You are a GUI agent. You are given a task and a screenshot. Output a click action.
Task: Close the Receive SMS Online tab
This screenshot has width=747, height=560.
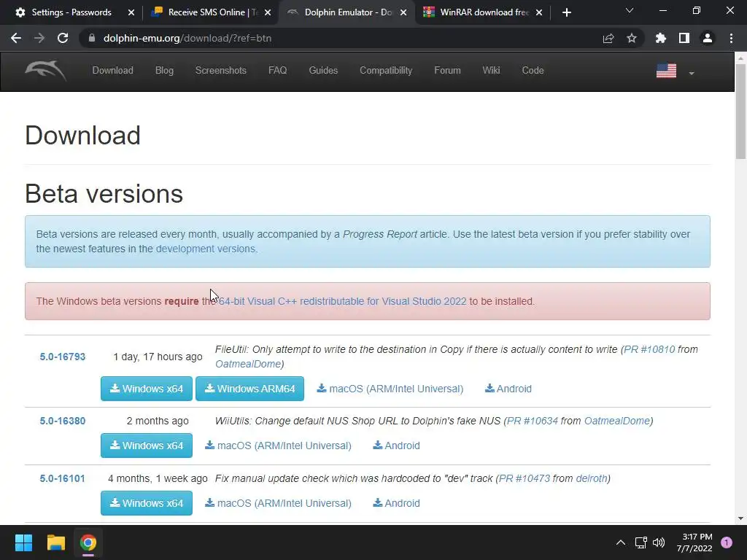click(x=268, y=12)
